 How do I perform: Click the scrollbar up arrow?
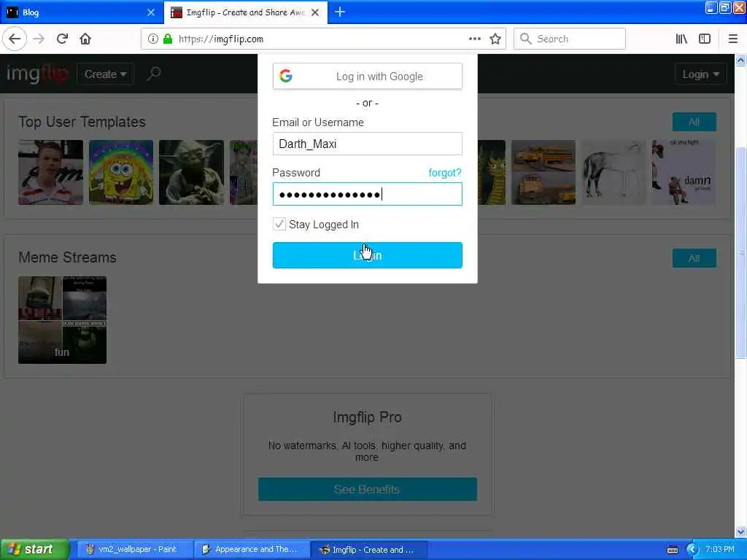coord(740,61)
